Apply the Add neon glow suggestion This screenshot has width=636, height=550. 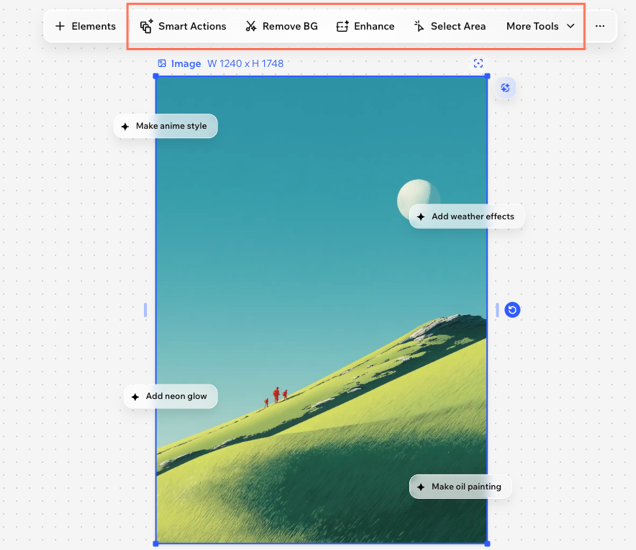170,396
